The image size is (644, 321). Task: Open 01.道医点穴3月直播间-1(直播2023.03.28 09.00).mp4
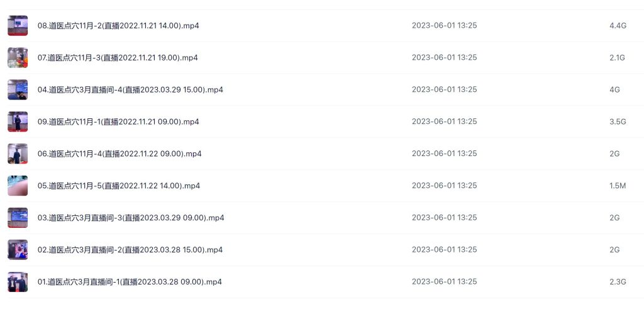pyautogui.click(x=130, y=283)
